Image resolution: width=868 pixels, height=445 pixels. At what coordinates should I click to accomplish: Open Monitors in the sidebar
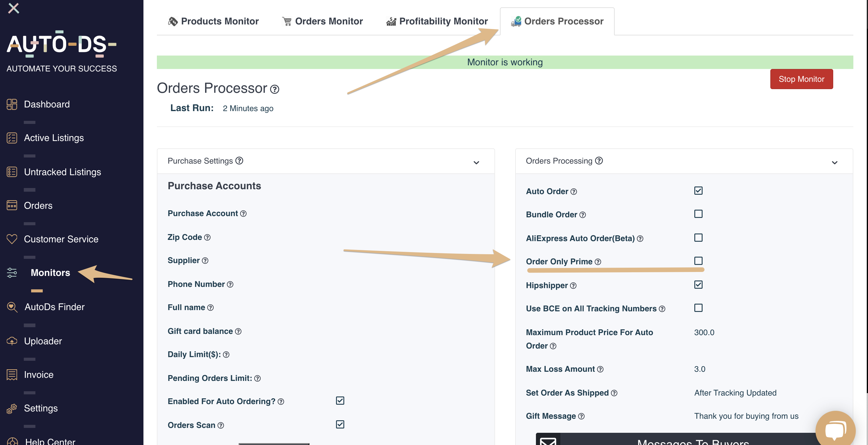50,273
